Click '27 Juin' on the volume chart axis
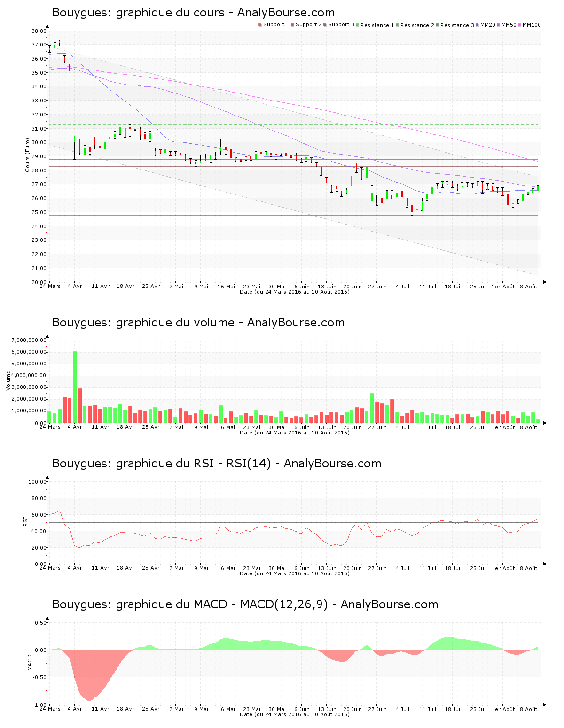 tap(377, 427)
